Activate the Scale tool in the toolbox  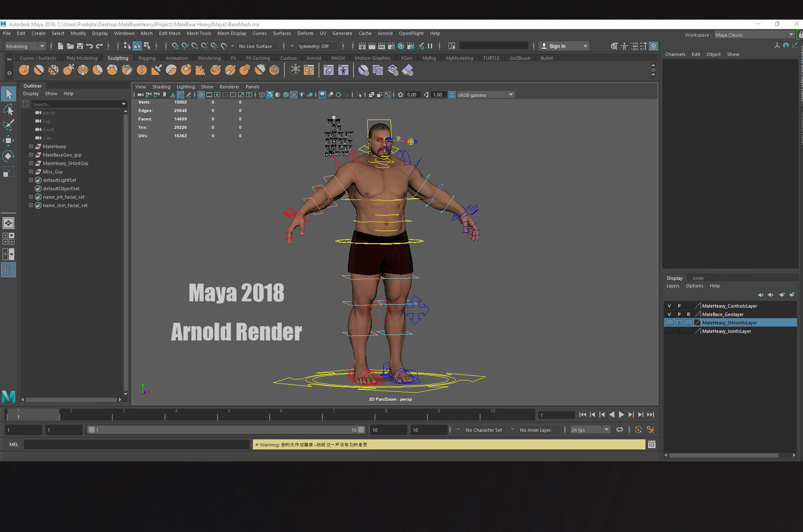pos(9,172)
